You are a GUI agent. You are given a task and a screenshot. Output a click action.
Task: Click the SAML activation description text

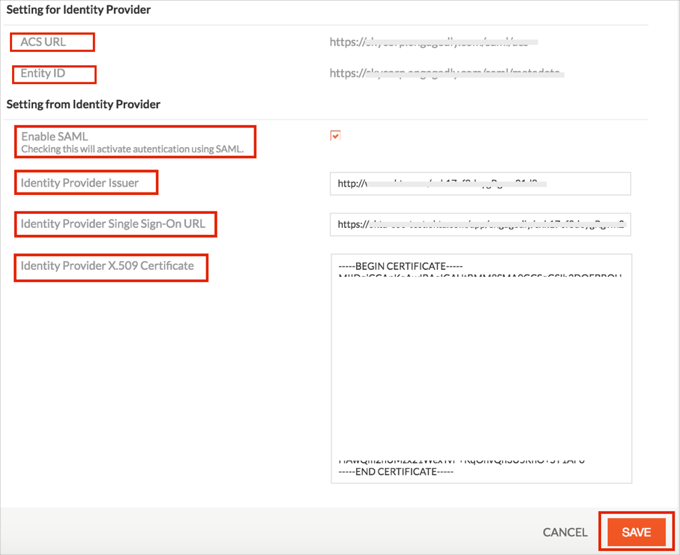click(132, 149)
